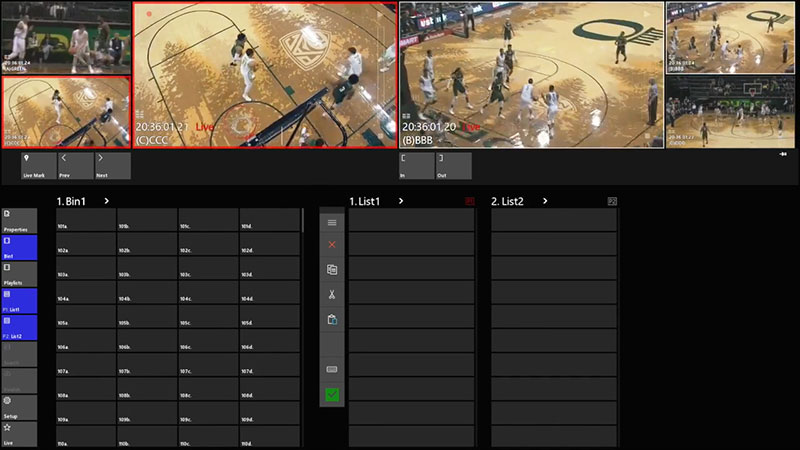Screen dimensions: 800x450
Task: Jump to previous mark with Prev
Action: 76,166
